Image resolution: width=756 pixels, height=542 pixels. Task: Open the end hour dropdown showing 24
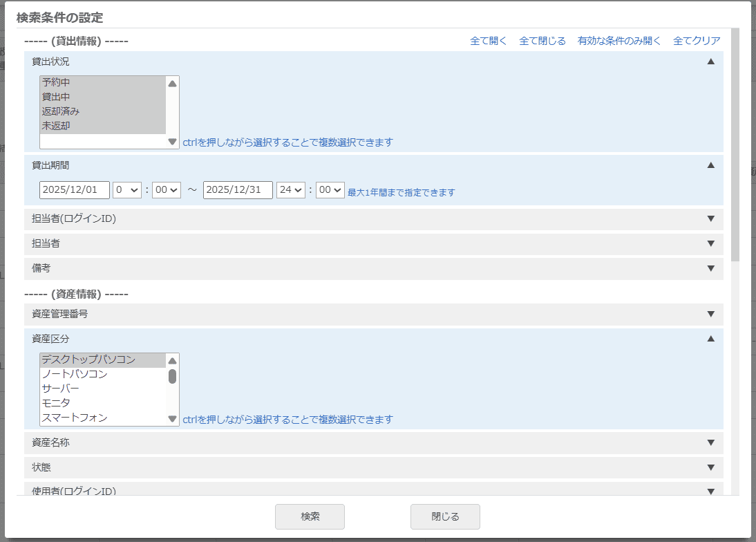pos(290,190)
